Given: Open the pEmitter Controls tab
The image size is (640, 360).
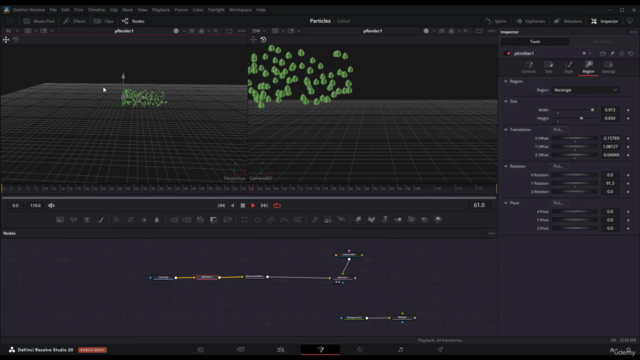Looking at the screenshot, I should click(x=529, y=67).
